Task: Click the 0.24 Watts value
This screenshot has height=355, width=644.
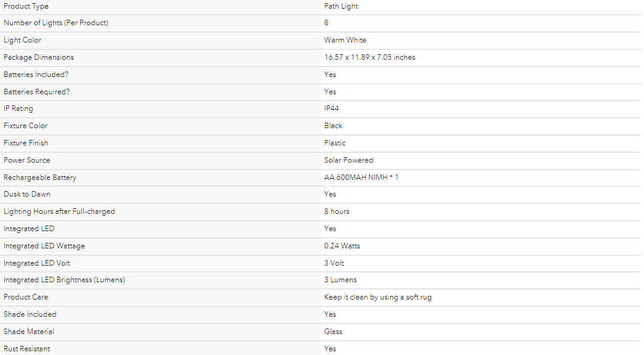Action: click(x=342, y=246)
